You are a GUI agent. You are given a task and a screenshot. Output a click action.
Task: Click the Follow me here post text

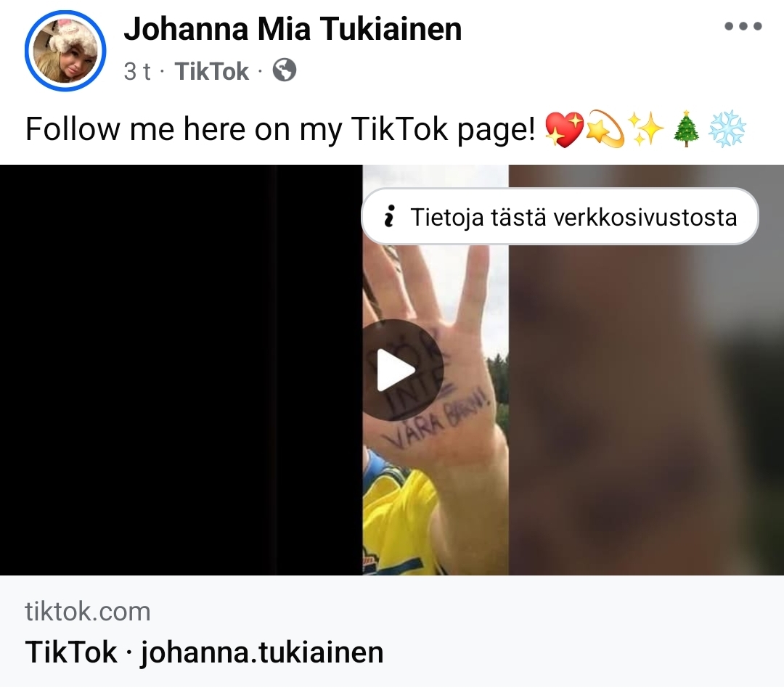(x=280, y=129)
